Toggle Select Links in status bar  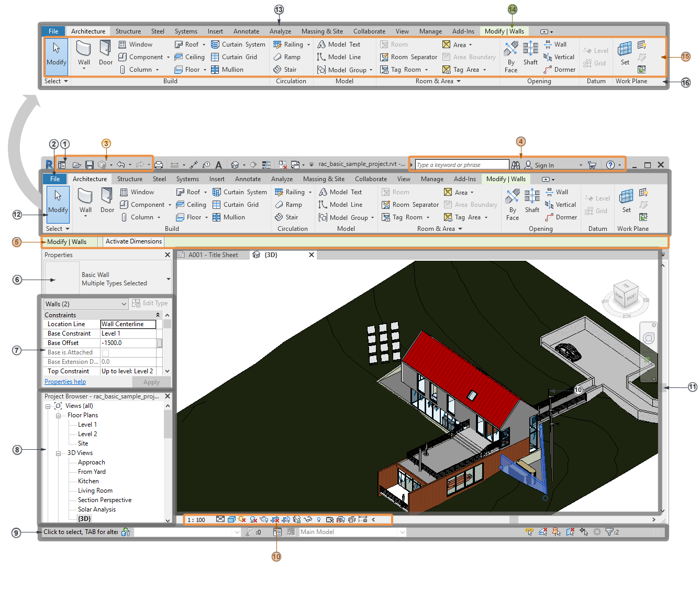(x=530, y=532)
